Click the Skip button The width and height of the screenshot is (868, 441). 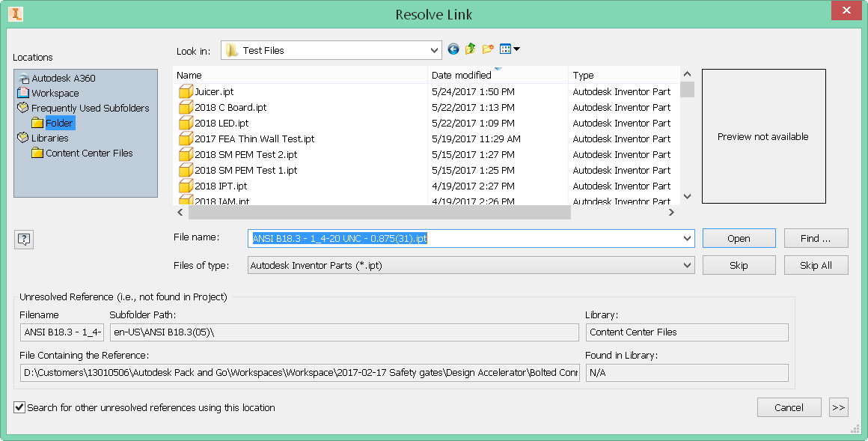point(739,265)
